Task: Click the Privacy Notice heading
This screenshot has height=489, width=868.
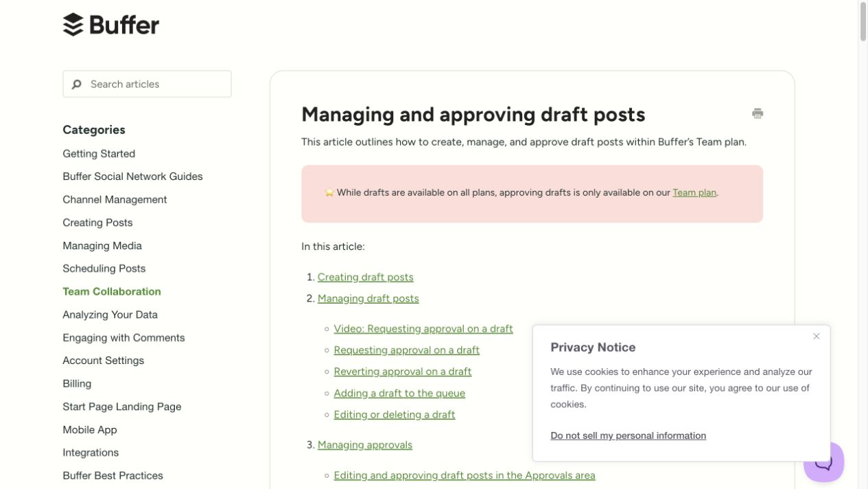Action: click(x=593, y=348)
